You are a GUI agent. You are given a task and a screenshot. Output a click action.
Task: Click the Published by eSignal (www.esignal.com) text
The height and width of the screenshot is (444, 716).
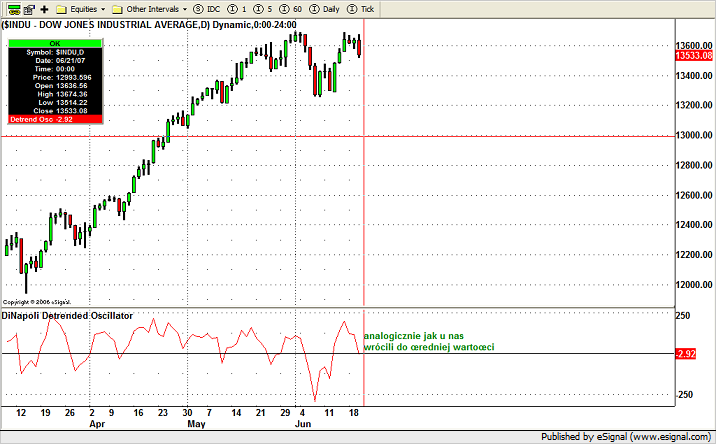626,437
